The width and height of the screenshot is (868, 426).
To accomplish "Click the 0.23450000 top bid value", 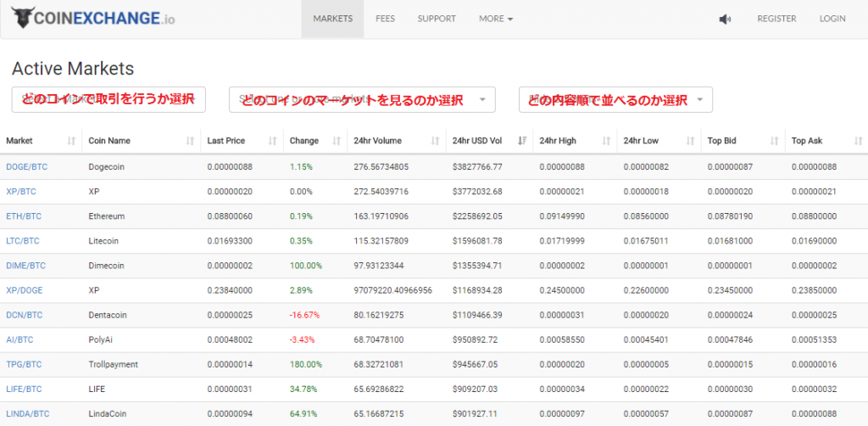I will [730, 290].
